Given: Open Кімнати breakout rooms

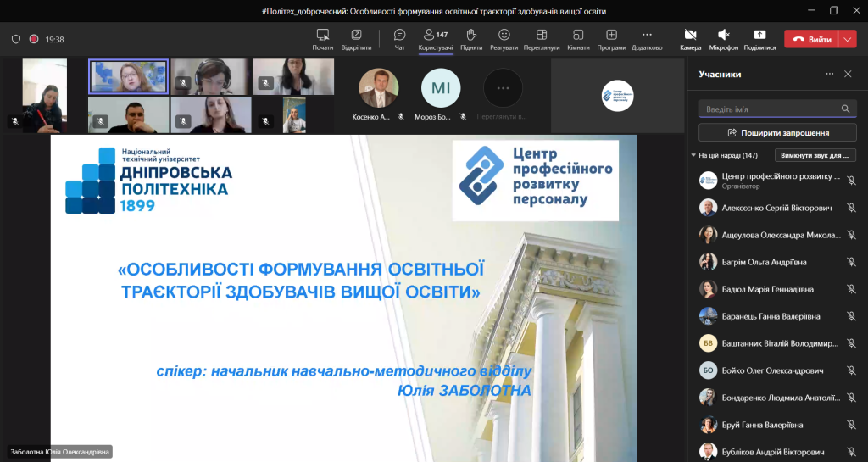Looking at the screenshot, I should (x=578, y=39).
